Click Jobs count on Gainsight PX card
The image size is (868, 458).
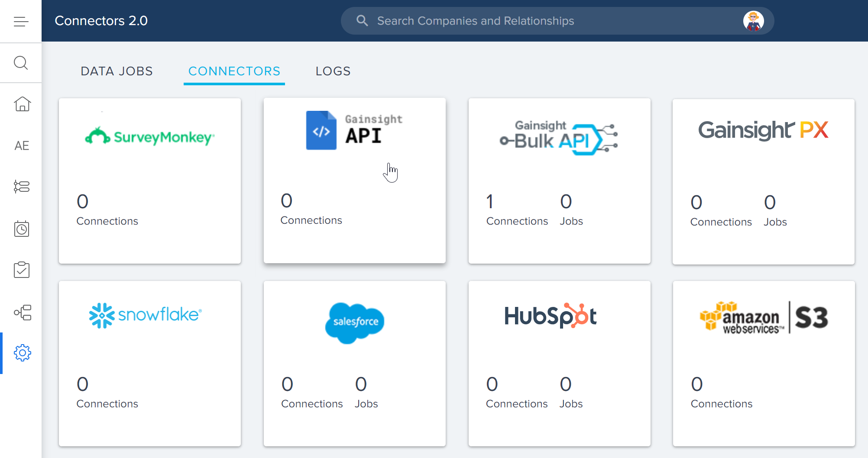coord(775,211)
